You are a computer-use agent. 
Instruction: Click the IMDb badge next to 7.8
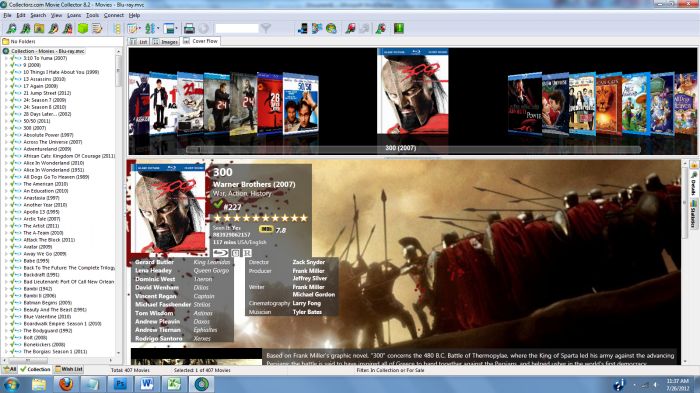click(x=266, y=229)
